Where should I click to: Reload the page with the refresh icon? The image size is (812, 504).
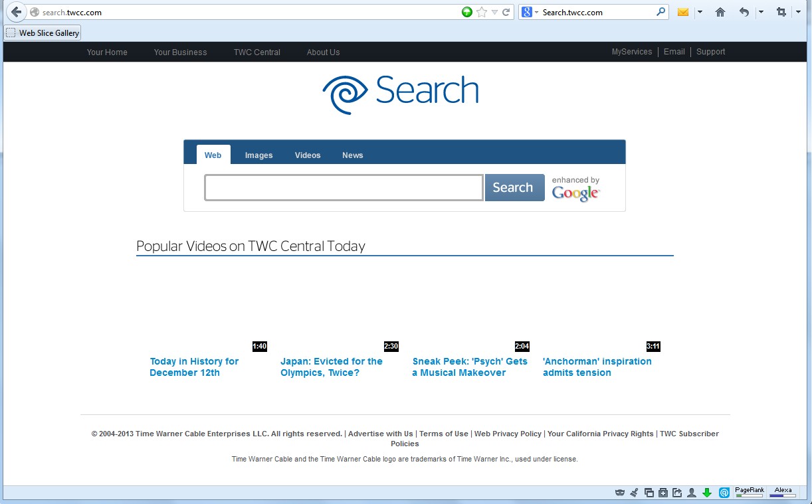click(x=506, y=12)
